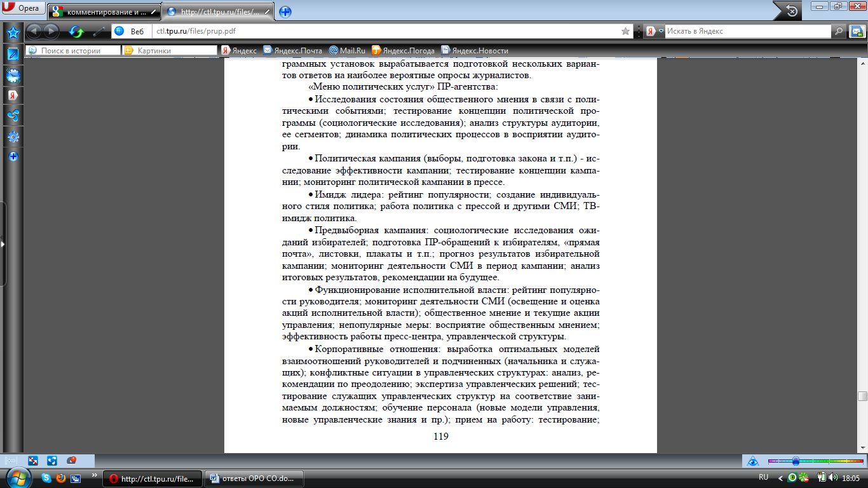868x488 pixels.
Task: Focus the address field with ctl.tpu.ru/files/prup.pdf
Action: coord(384,30)
